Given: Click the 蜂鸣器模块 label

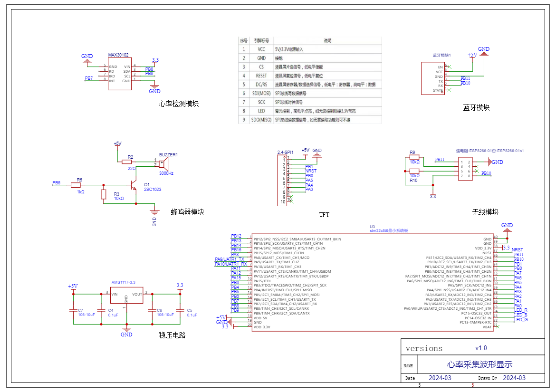Looking at the screenshot, I should pos(188,212).
